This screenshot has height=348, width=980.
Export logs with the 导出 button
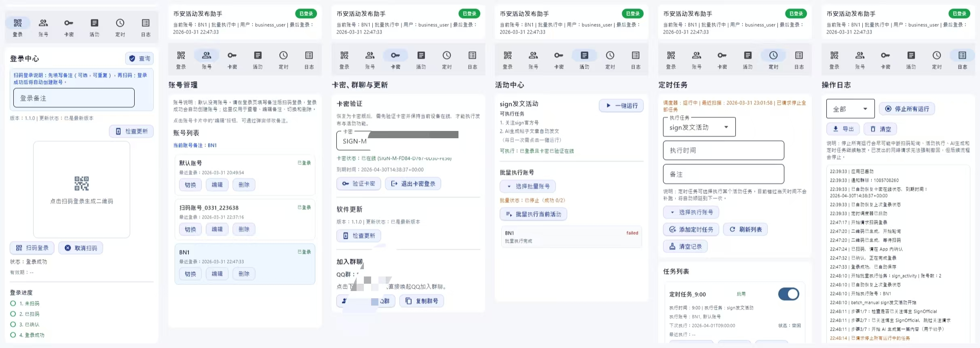click(843, 129)
